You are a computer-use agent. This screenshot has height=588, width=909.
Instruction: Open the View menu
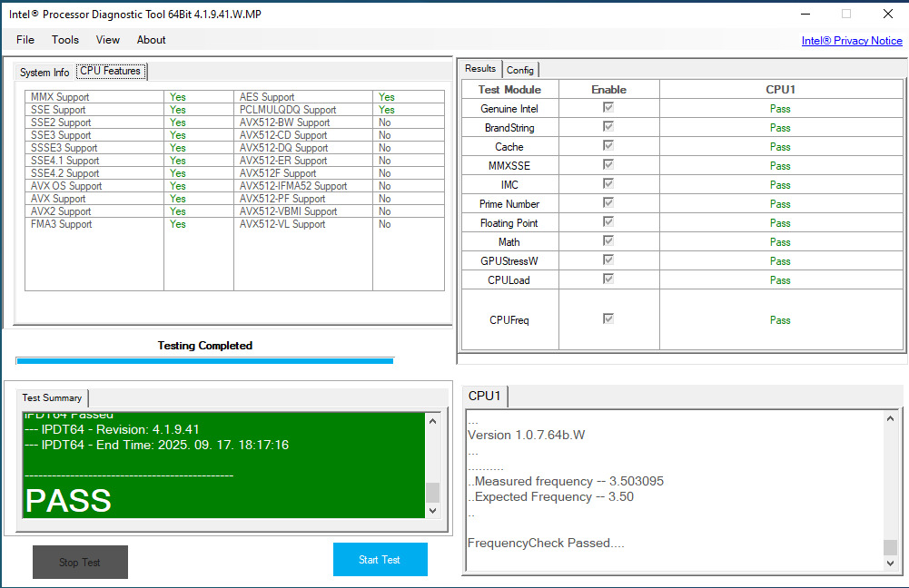[108, 40]
